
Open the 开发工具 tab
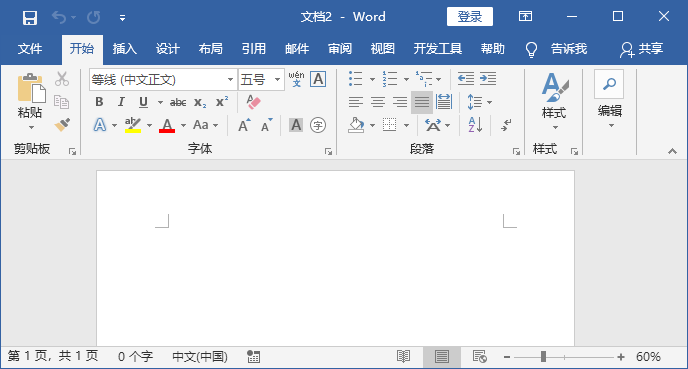pyautogui.click(x=437, y=49)
